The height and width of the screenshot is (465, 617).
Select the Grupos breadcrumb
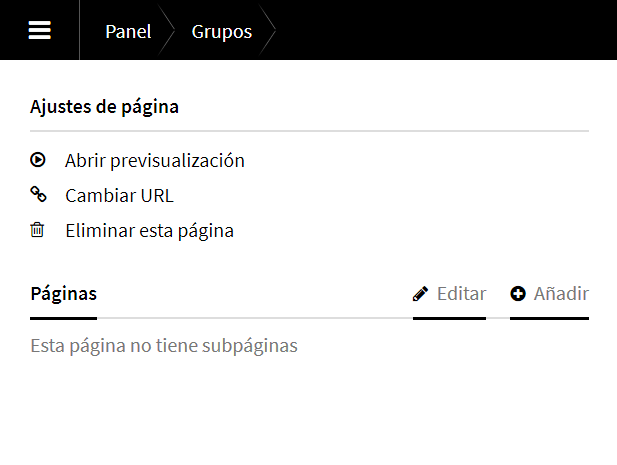click(222, 31)
